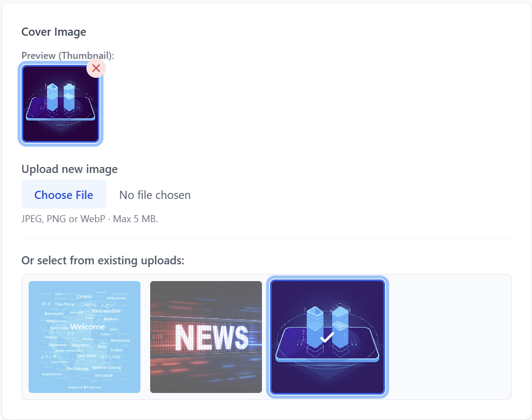Click 'Or select from existing uploads:' label
This screenshot has height=420, width=532.
point(103,261)
